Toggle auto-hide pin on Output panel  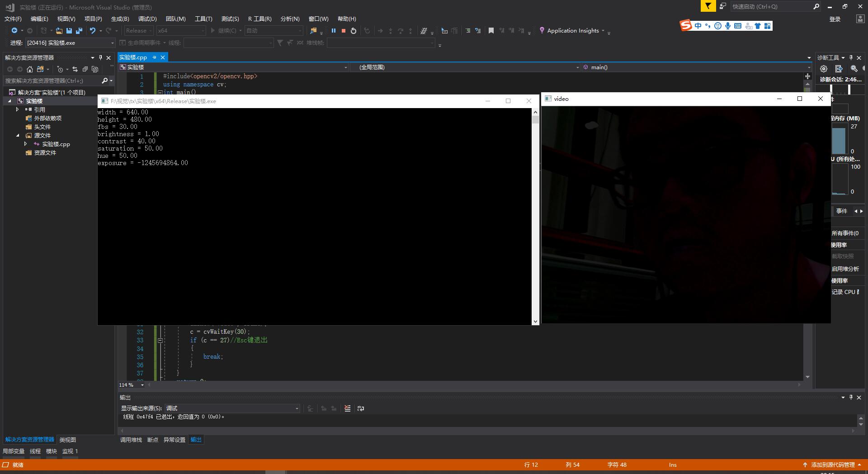[x=851, y=397]
